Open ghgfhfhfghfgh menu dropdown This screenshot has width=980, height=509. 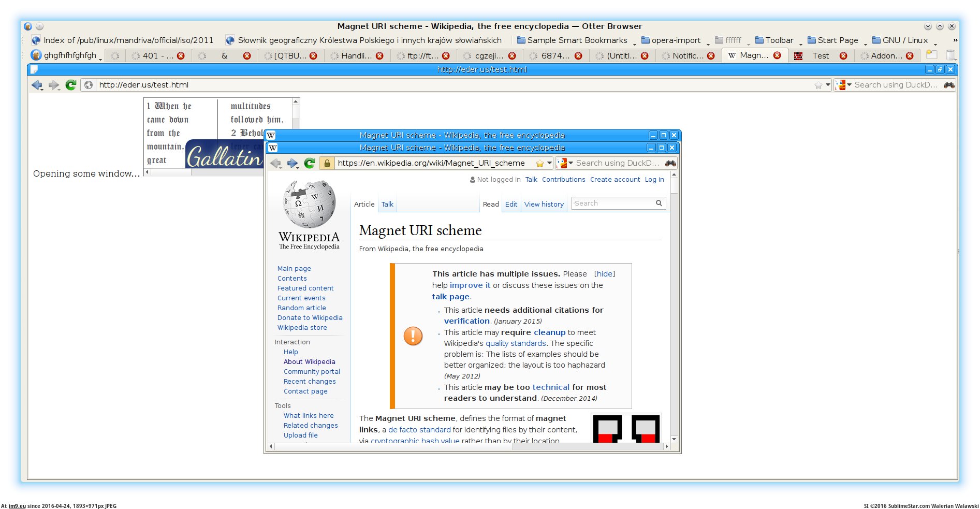click(66, 55)
